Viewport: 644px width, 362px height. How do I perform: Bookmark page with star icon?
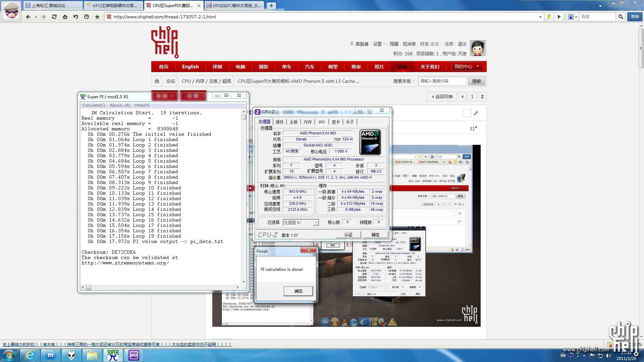click(97, 17)
